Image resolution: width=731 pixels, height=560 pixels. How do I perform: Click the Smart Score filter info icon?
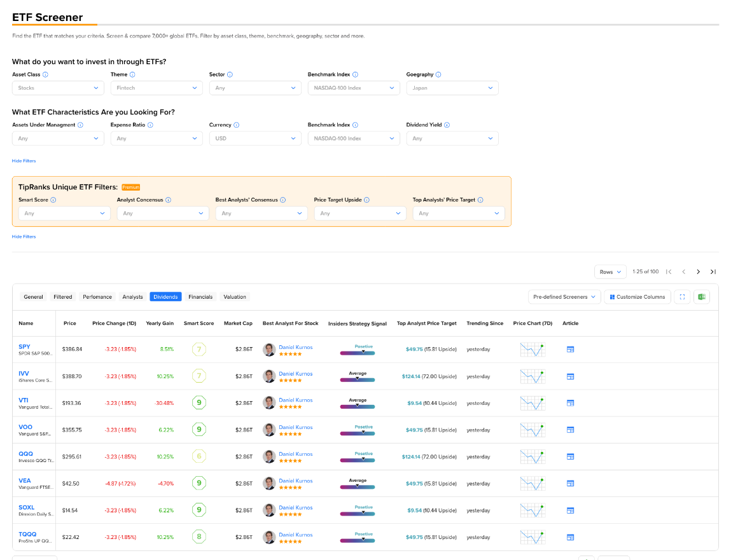(x=53, y=200)
